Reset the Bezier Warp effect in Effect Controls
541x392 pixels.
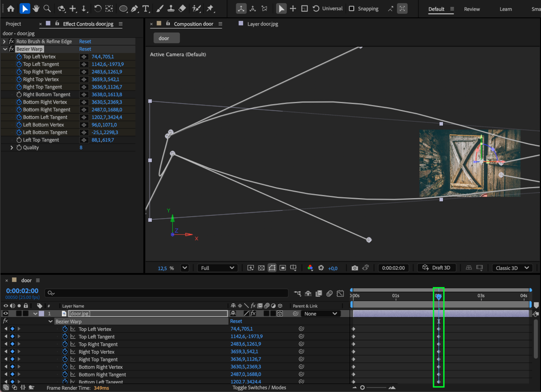click(x=85, y=49)
